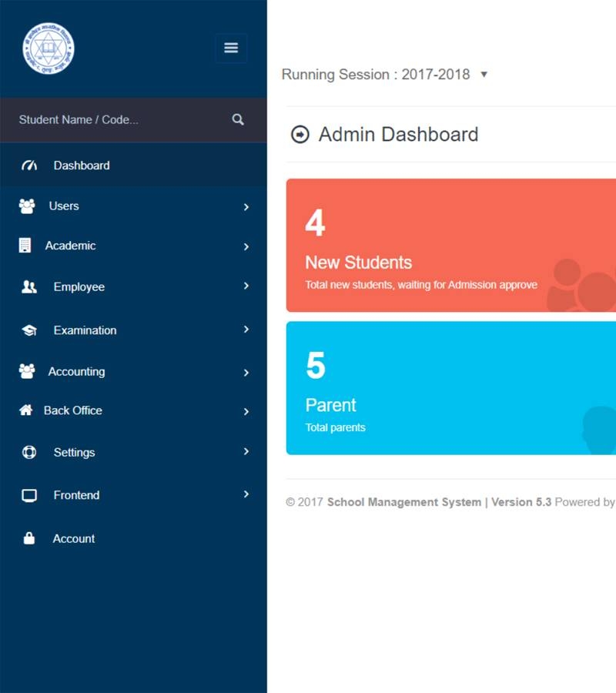The height and width of the screenshot is (693, 616).
Task: Click the Student Name / Code search field
Action: coord(115,119)
